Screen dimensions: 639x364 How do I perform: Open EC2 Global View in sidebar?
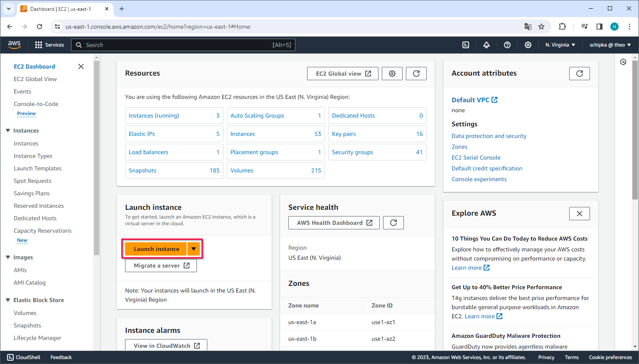[35, 79]
